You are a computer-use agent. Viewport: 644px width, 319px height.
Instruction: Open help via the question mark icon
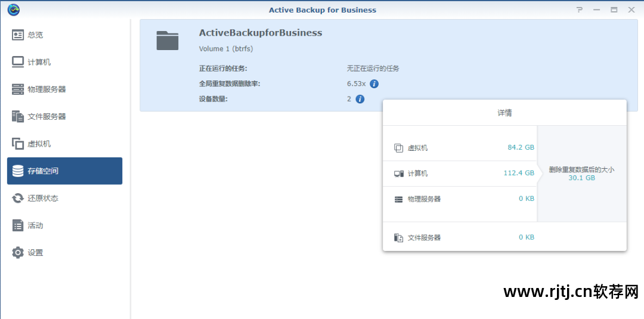[580, 10]
